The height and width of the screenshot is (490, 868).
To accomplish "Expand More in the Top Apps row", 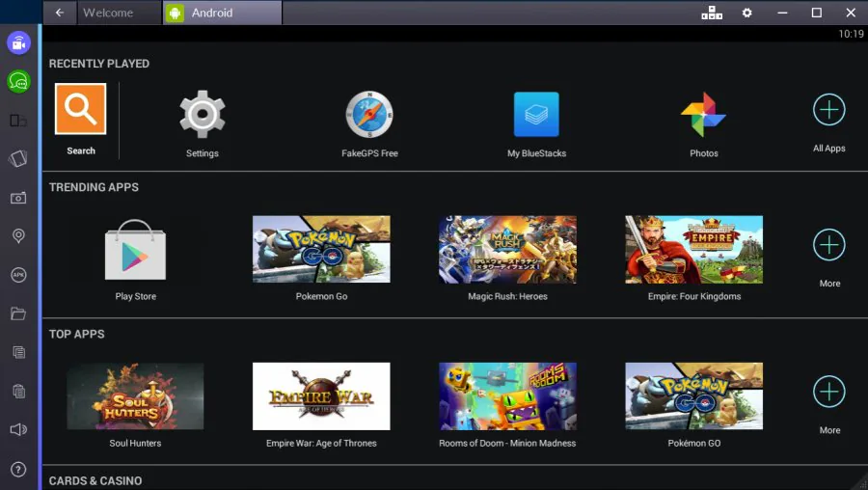I will (828, 392).
